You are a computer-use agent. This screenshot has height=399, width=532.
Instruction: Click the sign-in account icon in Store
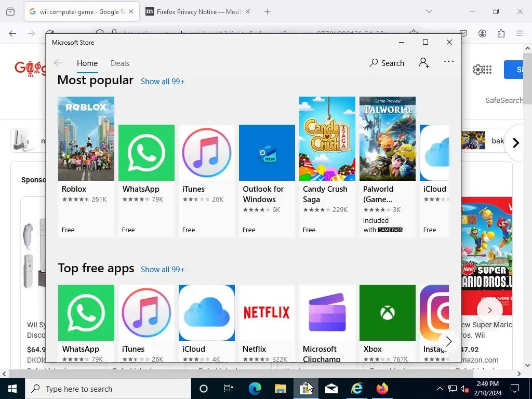[424, 63]
